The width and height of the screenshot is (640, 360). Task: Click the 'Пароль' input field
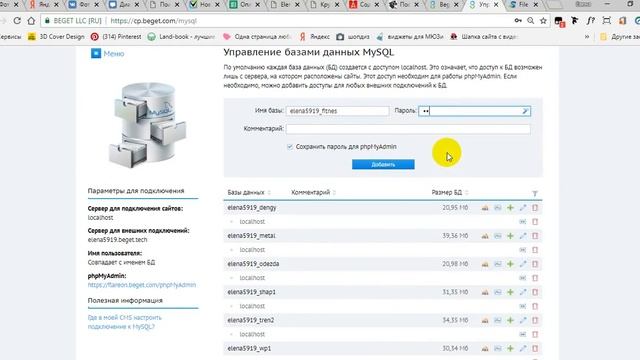[475, 111]
